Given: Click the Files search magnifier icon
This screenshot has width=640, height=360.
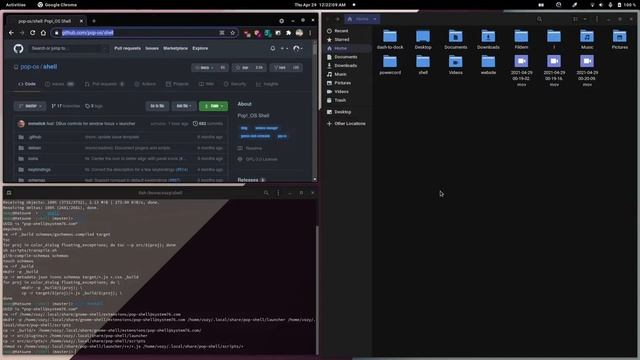Looking at the screenshot, I should [x=540, y=19].
